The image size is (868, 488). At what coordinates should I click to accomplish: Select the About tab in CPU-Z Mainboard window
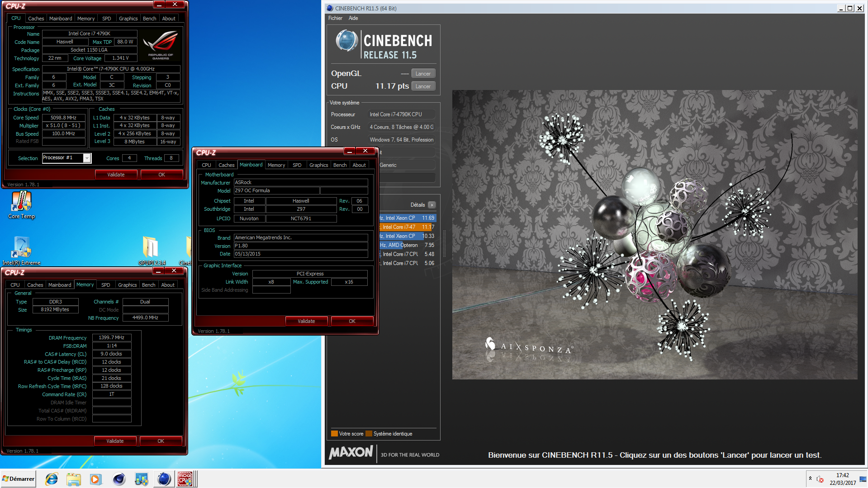(x=359, y=165)
